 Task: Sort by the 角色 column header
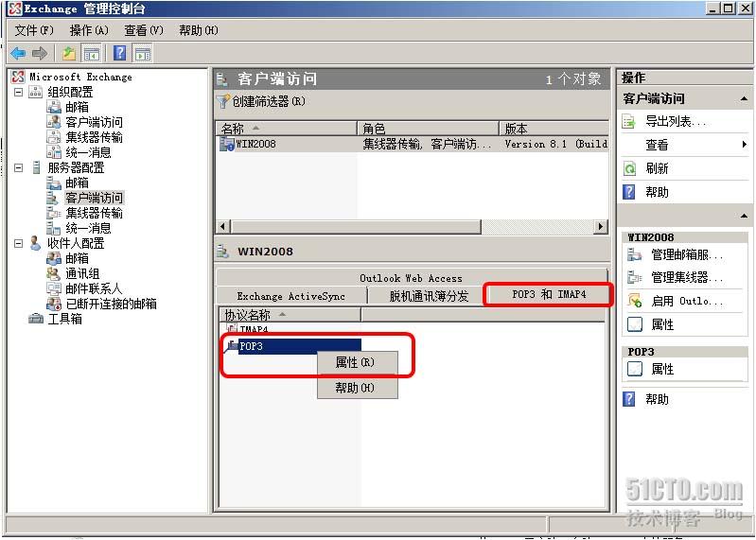428,129
